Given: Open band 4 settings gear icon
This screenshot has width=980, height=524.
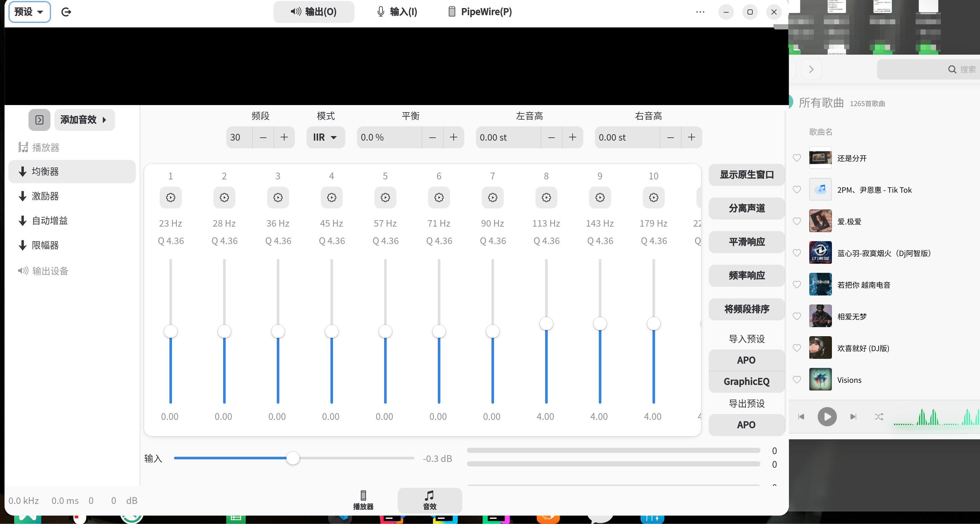Looking at the screenshot, I should (331, 198).
